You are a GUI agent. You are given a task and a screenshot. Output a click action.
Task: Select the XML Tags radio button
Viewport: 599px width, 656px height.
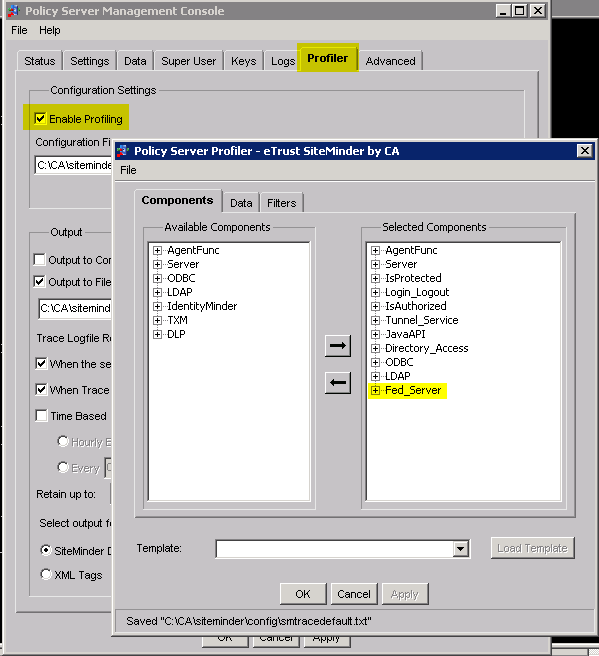46,574
